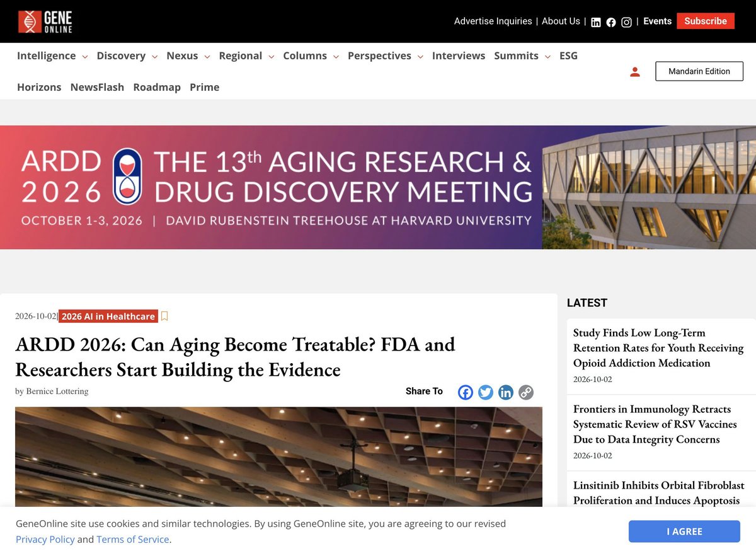Go to Horizons section
Viewport: 756px width, 556px height.
tap(39, 87)
